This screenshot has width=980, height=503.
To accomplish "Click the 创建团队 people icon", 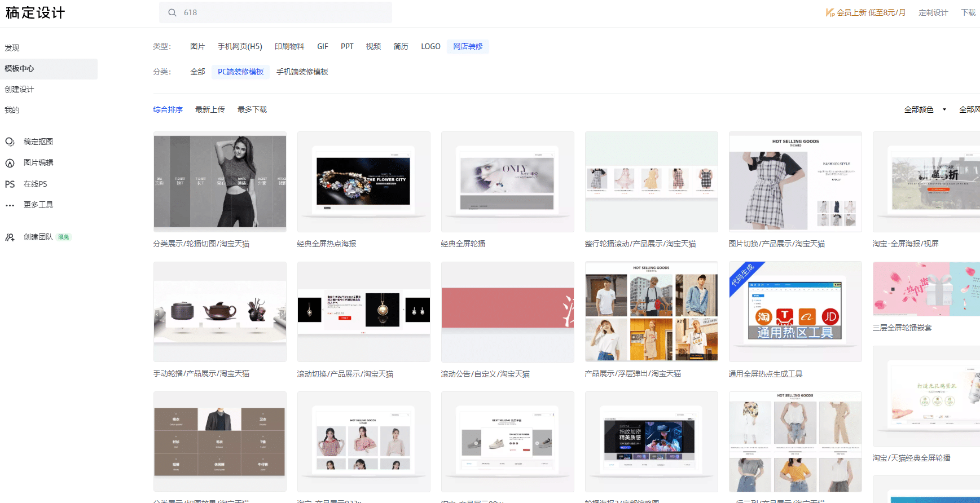I will tap(10, 237).
